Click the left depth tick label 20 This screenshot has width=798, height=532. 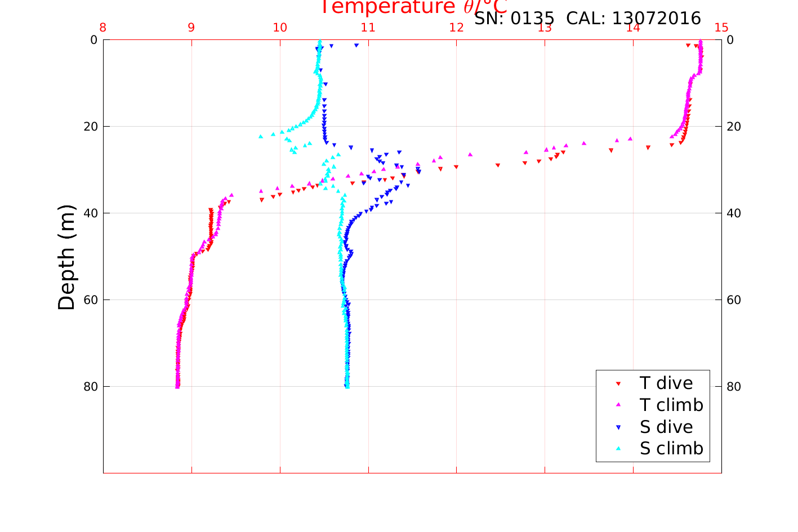[90, 127]
